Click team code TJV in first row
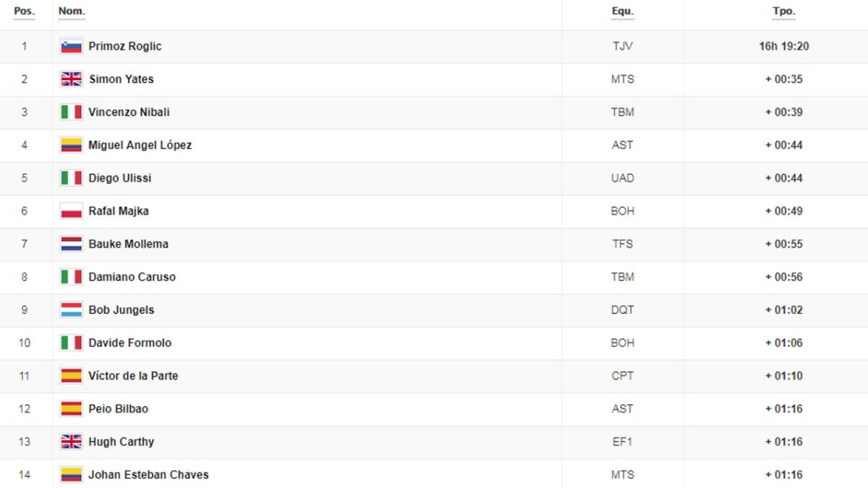This screenshot has width=868, height=488. (622, 46)
